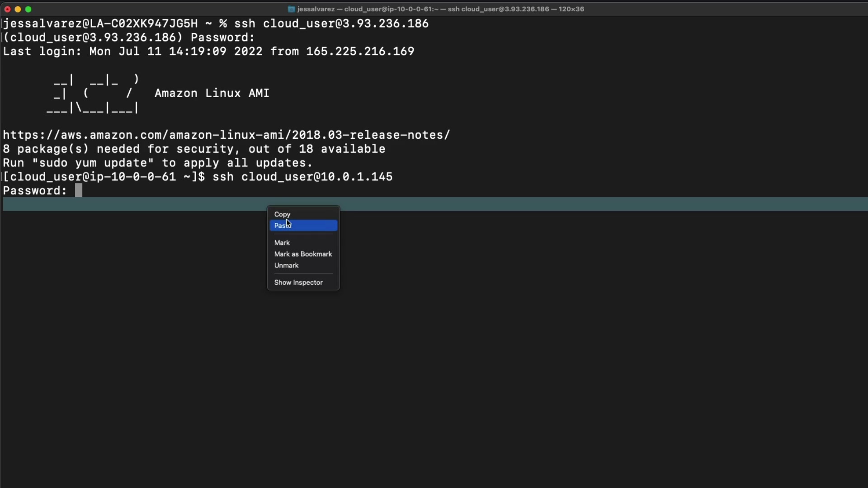868x488 pixels.
Task: Choose the Mark context menu entry
Action: point(282,243)
